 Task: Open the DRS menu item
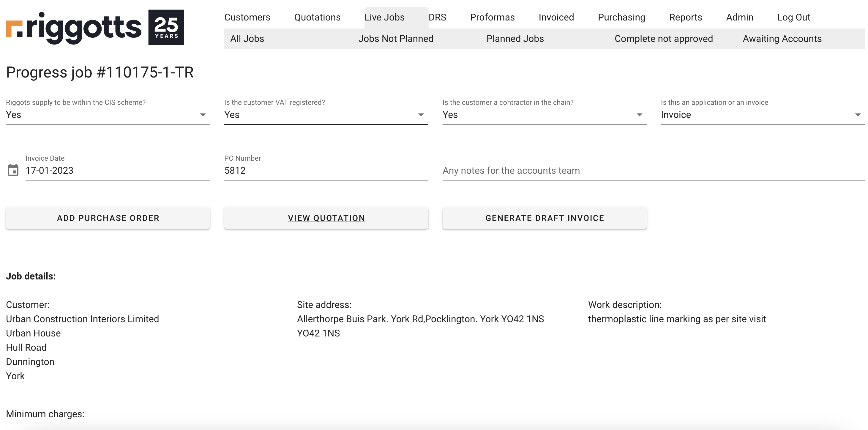tap(437, 17)
